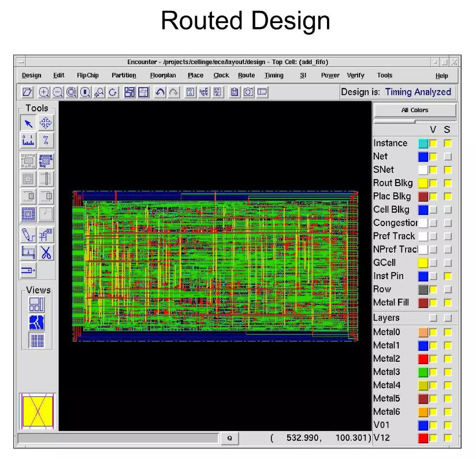
Task: Choose the scissors cut wire tool
Action: (x=46, y=252)
